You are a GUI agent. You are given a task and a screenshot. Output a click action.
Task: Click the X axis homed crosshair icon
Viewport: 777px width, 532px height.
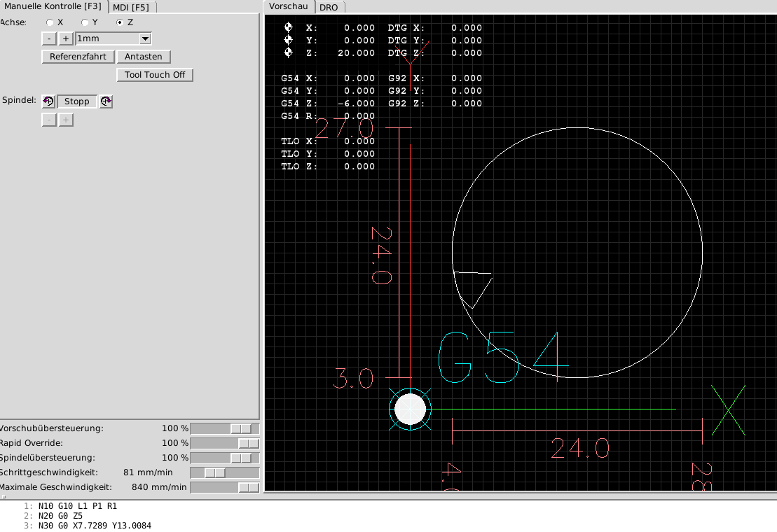pyautogui.click(x=288, y=27)
